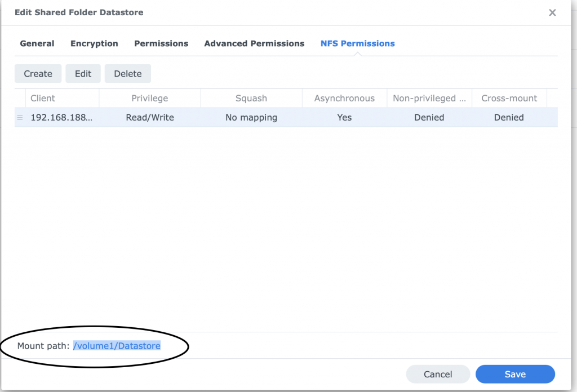
Task: Close the Edit Shared Folder dialog
Action: tap(552, 12)
